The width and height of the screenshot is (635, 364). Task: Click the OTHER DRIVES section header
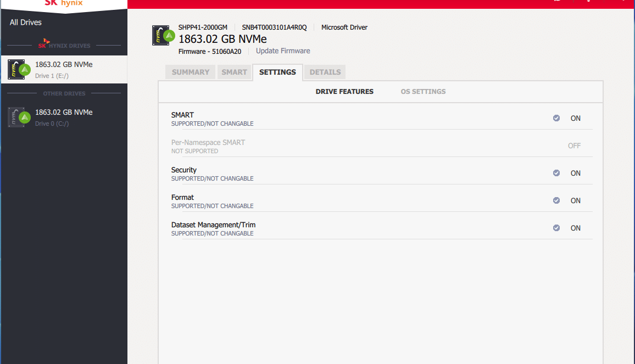coord(64,93)
